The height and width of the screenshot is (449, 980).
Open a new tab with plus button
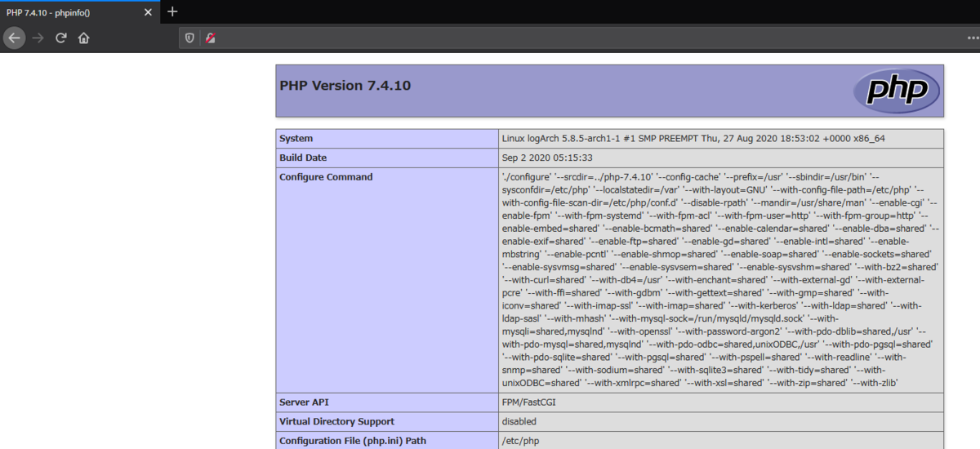(172, 12)
